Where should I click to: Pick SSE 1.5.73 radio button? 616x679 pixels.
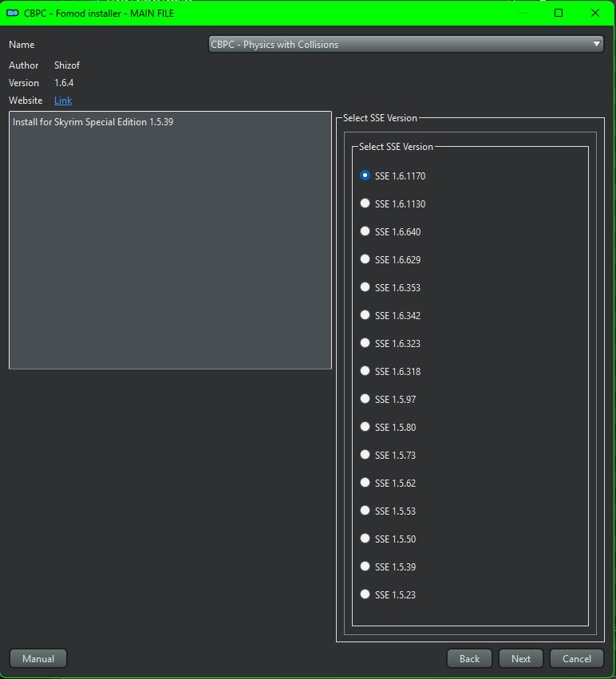365,455
